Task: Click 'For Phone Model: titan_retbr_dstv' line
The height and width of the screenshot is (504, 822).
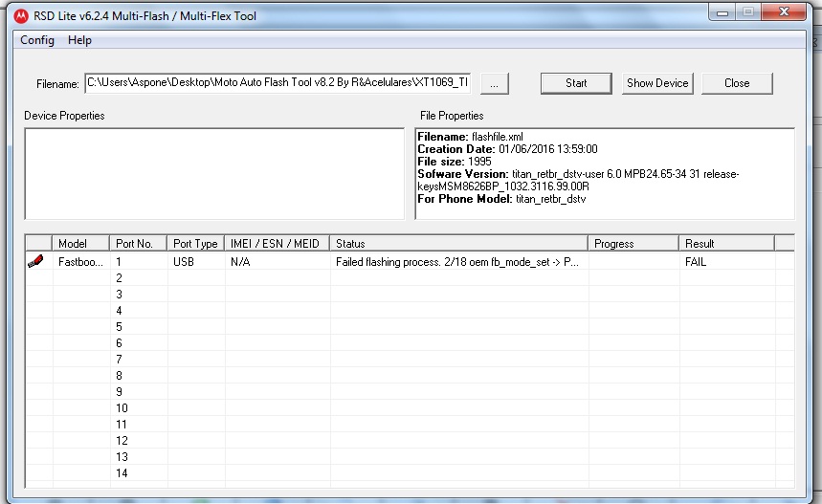Action: [501, 199]
